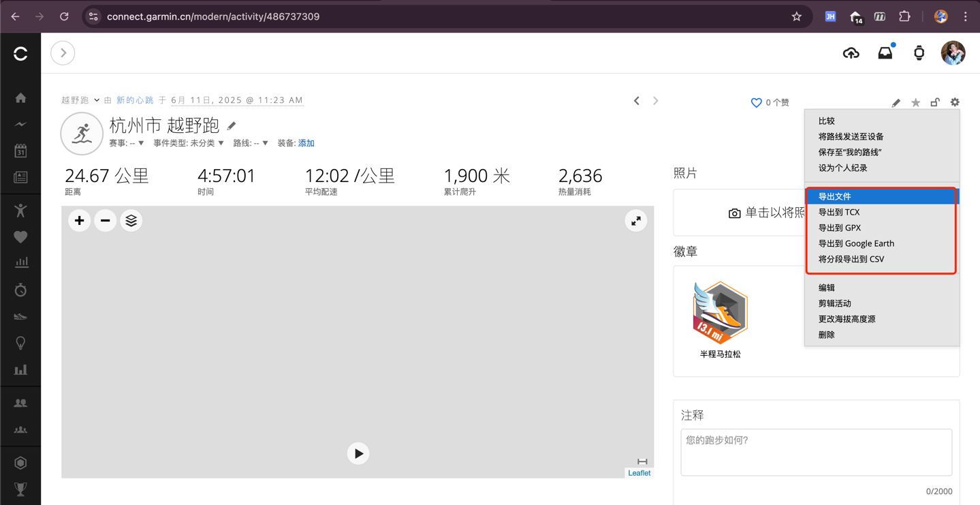Like the activity with heart icon
980x505 pixels.
coord(756,103)
